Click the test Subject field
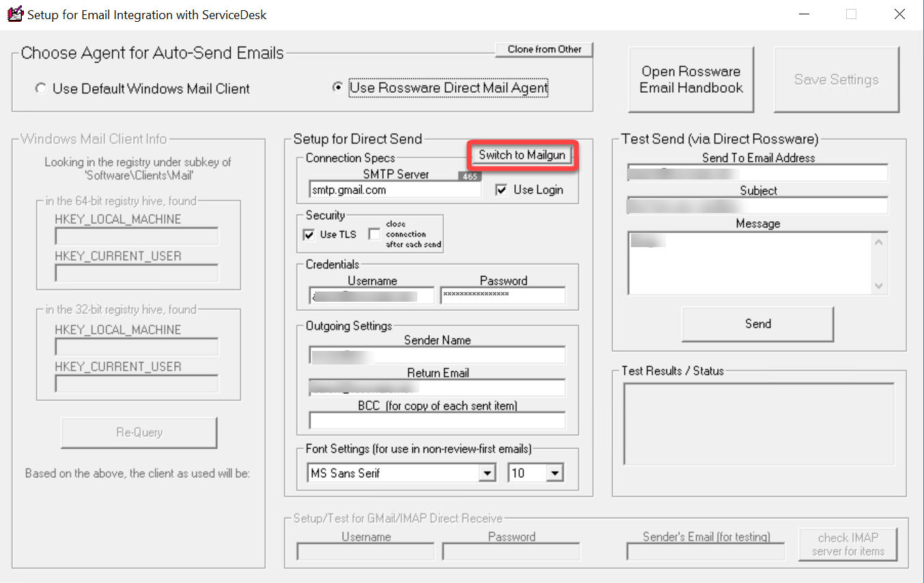This screenshot has width=924, height=583. point(758,205)
